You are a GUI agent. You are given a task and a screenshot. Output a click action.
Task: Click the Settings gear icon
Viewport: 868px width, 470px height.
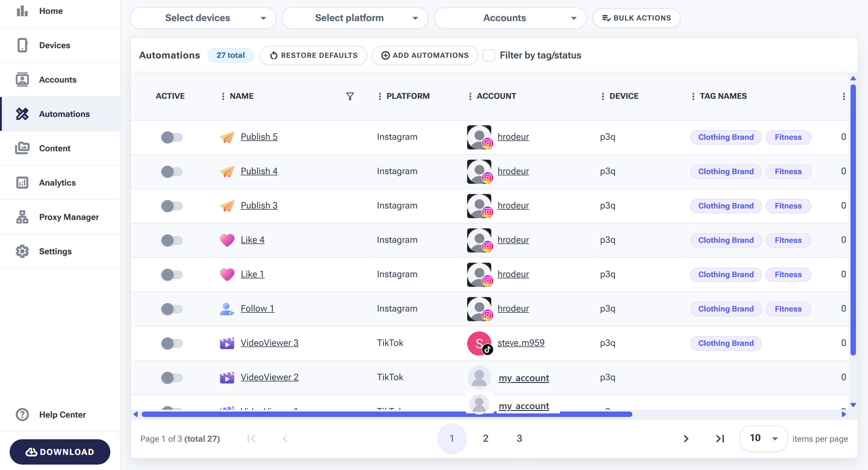tap(22, 251)
